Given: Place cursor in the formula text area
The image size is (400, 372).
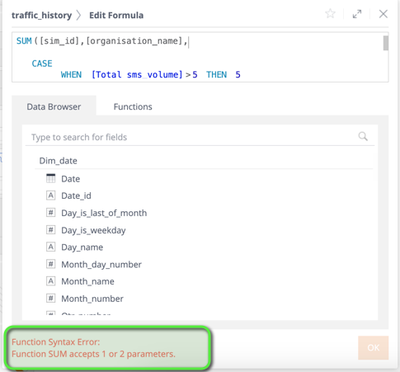Looking at the screenshot, I should (x=200, y=57).
